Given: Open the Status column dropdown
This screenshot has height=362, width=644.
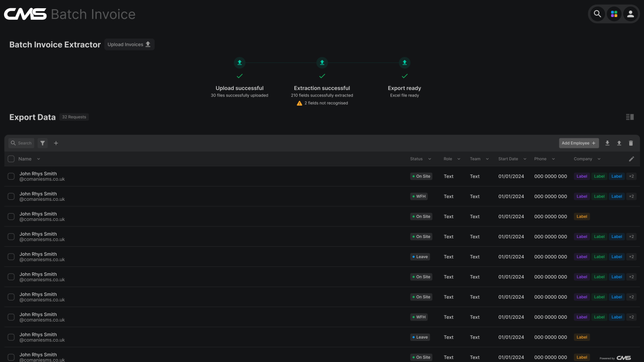Looking at the screenshot, I should [429, 158].
